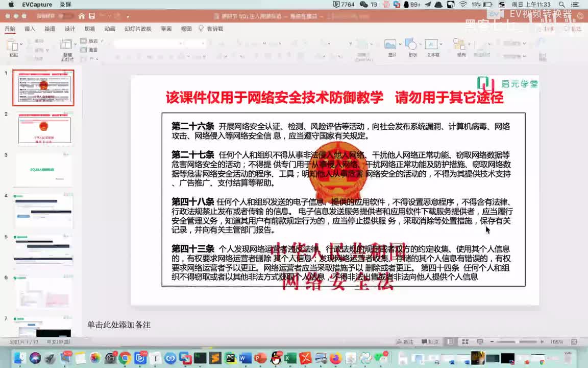
Task: Open Firefox from the Dock
Action: tap(336, 358)
